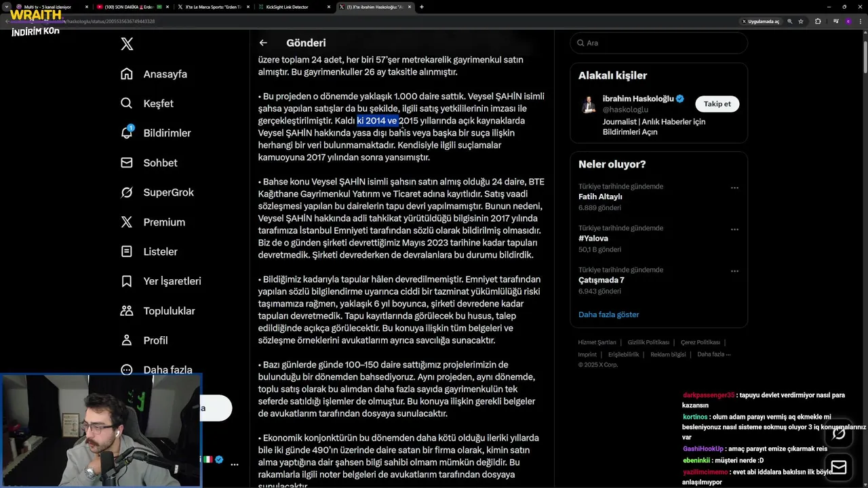Click the Profil person icon
The image size is (868, 488).
(127, 340)
